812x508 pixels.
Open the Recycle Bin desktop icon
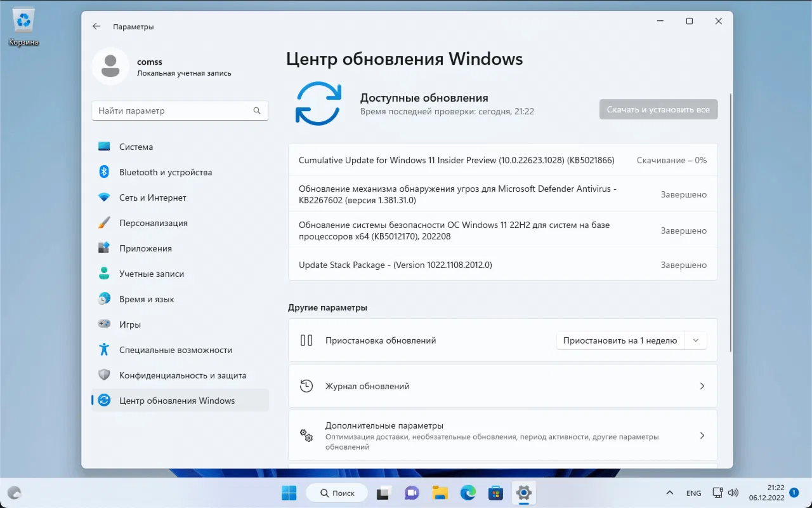click(x=23, y=27)
